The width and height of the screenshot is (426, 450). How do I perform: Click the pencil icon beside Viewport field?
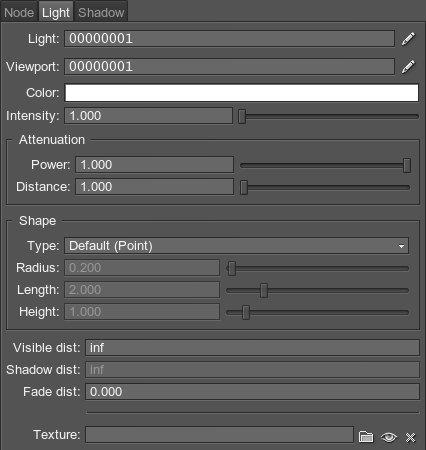[408, 67]
